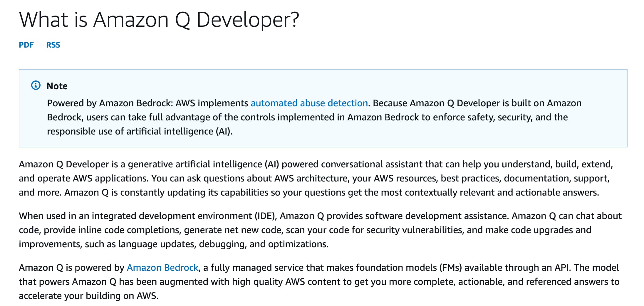The width and height of the screenshot is (644, 306).
Task: Click the vertical divider between PDF and RSS
Action: 40,45
